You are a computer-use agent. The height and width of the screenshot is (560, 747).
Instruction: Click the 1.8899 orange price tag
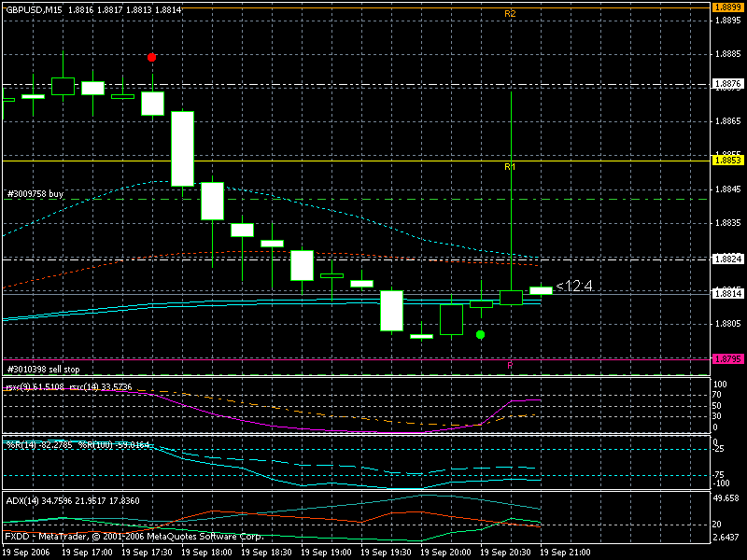click(x=727, y=7)
